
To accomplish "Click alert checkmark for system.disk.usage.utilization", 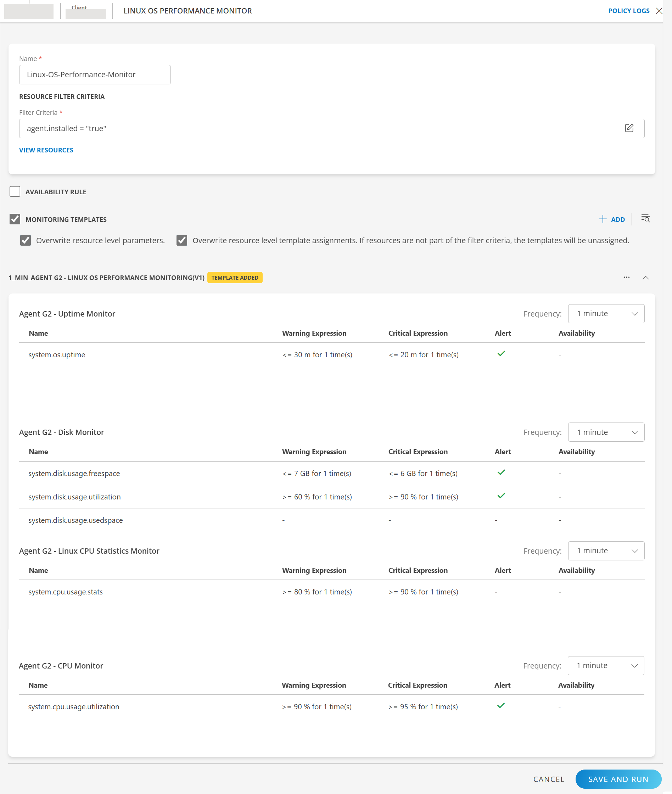I will click(501, 496).
